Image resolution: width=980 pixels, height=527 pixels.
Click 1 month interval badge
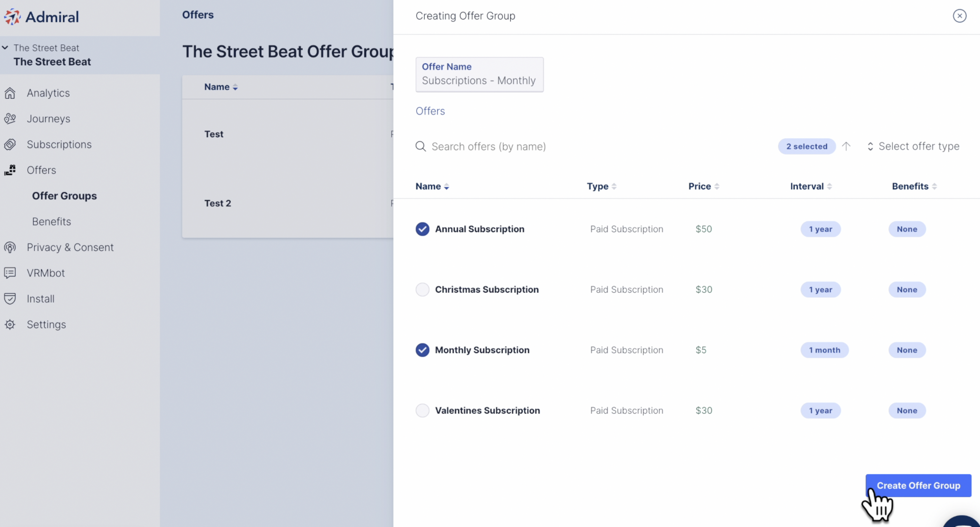tap(824, 350)
